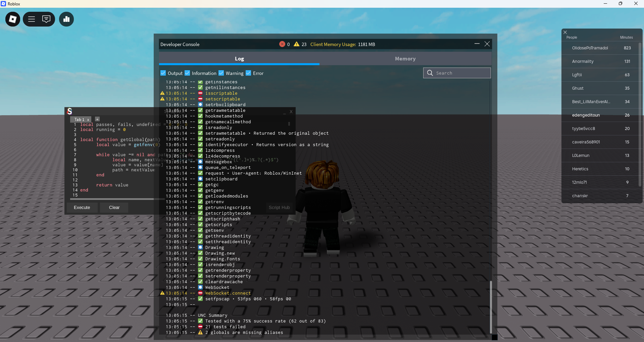The image size is (644, 342).
Task: Click the red error count icon
Action: click(x=282, y=44)
